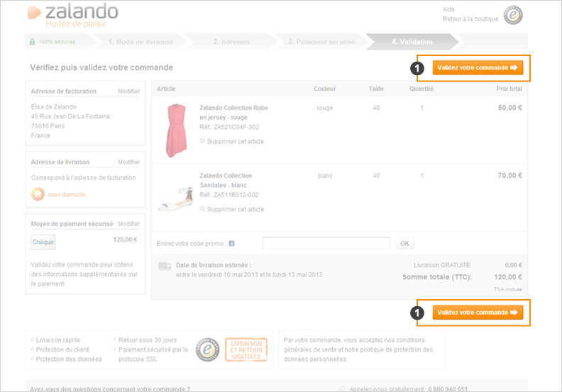Open the red dress product thumbnail
This screenshot has height=392, width=562.
(x=176, y=130)
